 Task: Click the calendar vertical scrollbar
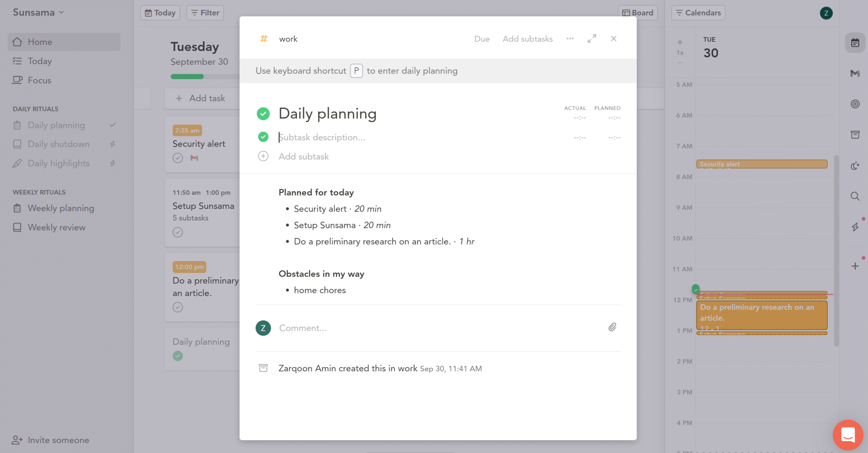[x=836, y=251]
